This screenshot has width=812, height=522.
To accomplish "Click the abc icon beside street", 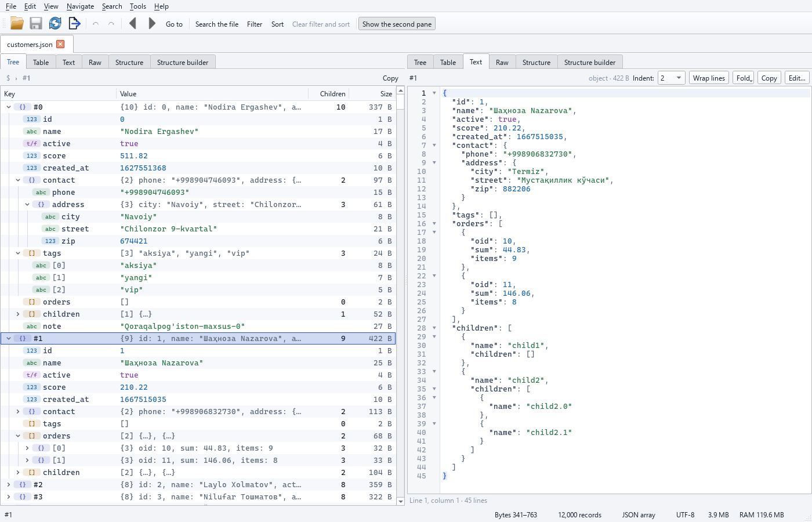I will point(50,229).
